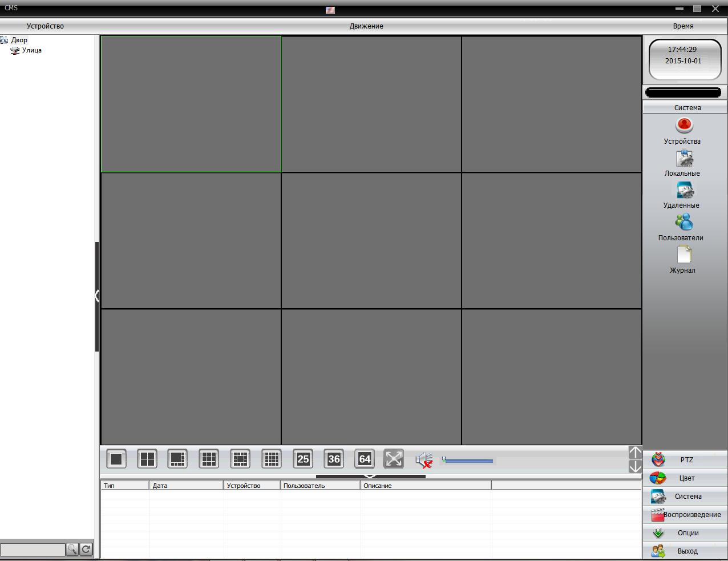Sort log by Тип column
The height and width of the screenshot is (561, 728).
[x=125, y=486]
